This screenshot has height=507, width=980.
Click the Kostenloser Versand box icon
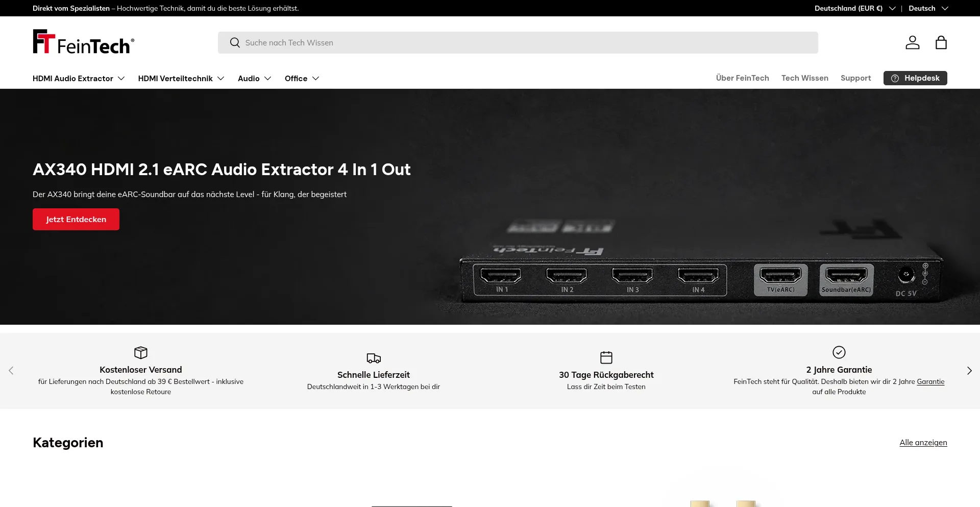coord(141,352)
